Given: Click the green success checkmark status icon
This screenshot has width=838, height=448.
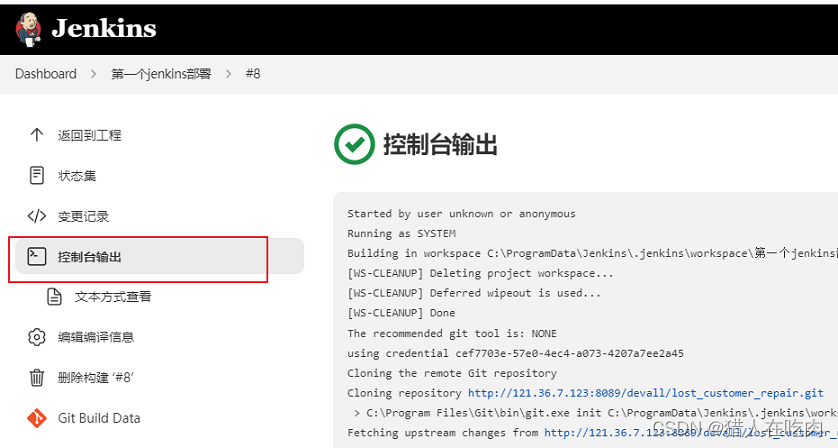Looking at the screenshot, I should click(354, 144).
